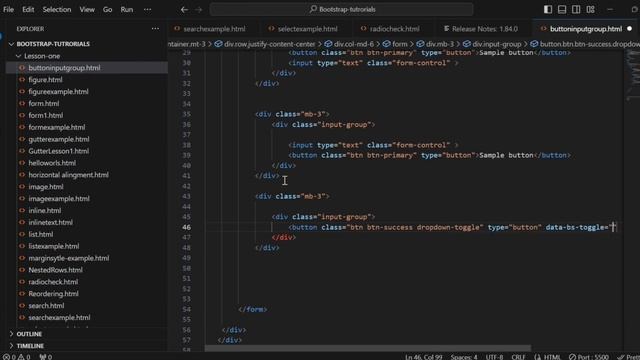
Task: Open NestedRows.html in explorer
Action: pyautogui.click(x=55, y=270)
